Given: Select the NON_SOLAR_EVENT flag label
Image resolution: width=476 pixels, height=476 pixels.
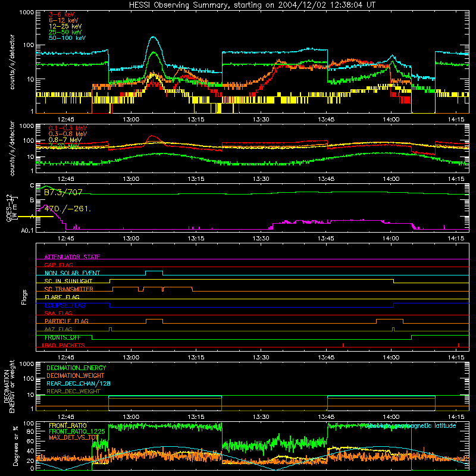Looking at the screenshot, I should click(72, 273).
